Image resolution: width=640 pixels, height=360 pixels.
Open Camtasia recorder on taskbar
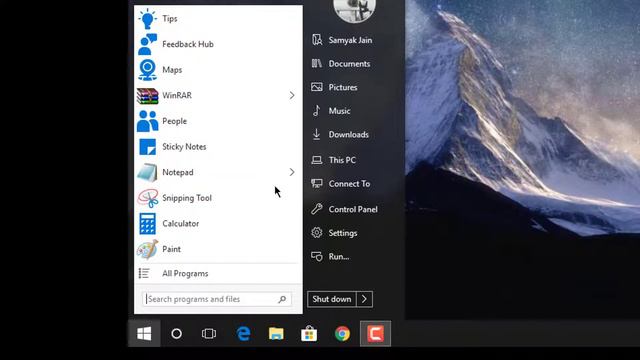[x=376, y=333]
